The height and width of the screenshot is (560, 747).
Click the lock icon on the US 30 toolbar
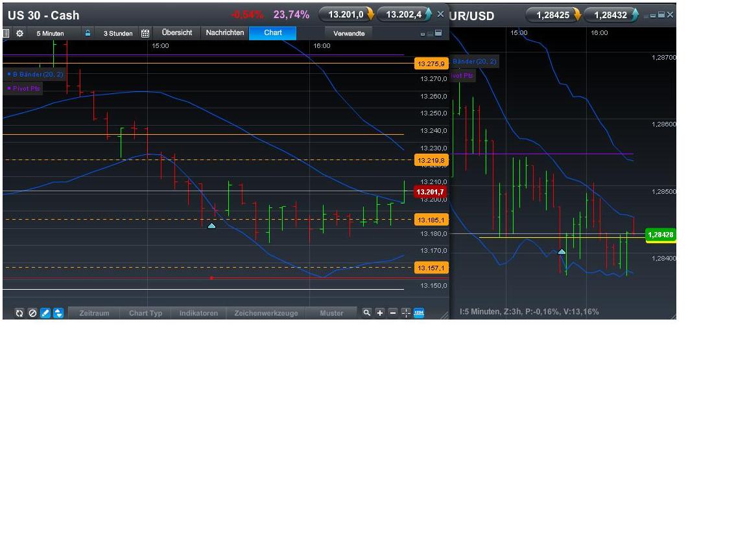88,33
